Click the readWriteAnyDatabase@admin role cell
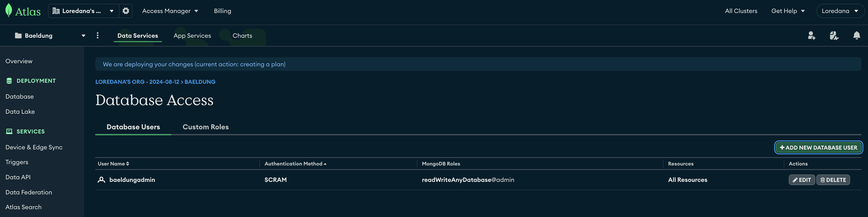 [468, 180]
